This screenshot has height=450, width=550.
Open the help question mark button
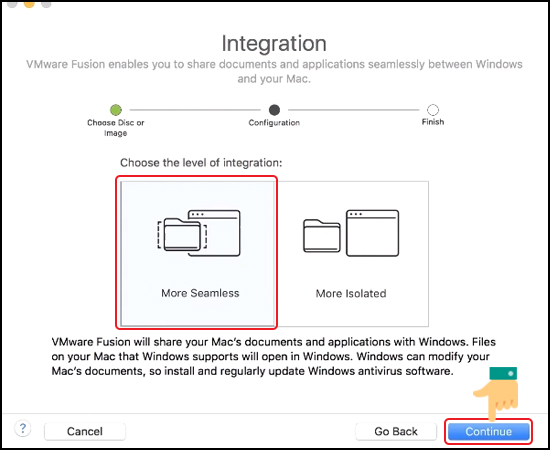coord(23,428)
